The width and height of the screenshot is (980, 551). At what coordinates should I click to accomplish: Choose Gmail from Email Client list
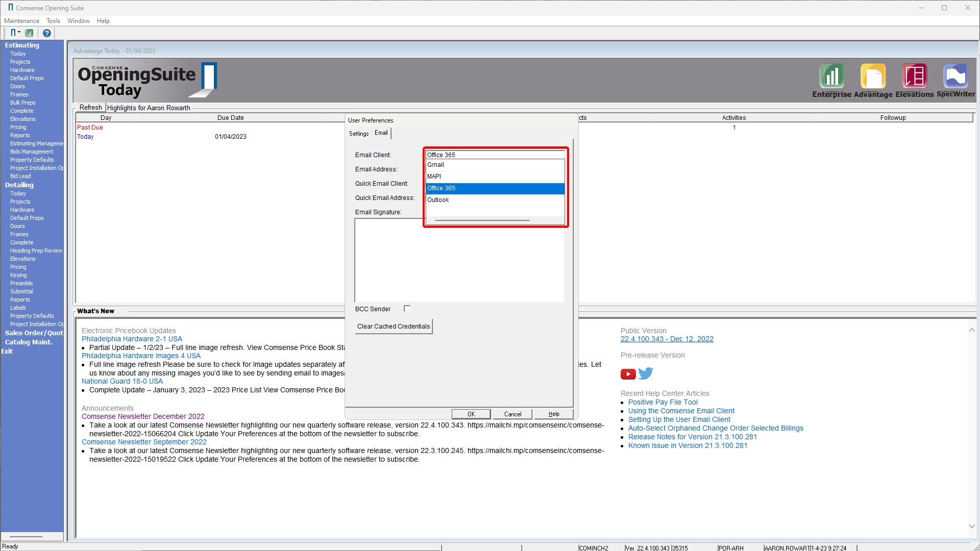495,165
